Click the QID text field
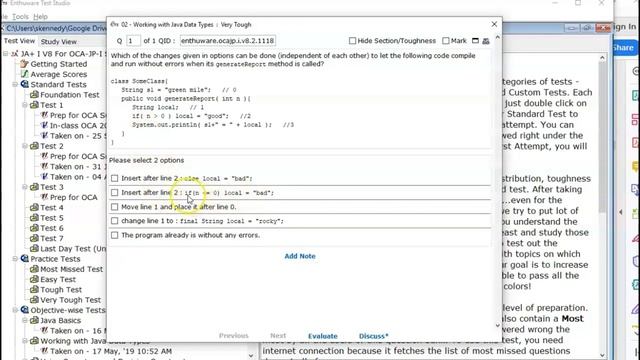Screen dimensions: 640x360 [x=228, y=41]
